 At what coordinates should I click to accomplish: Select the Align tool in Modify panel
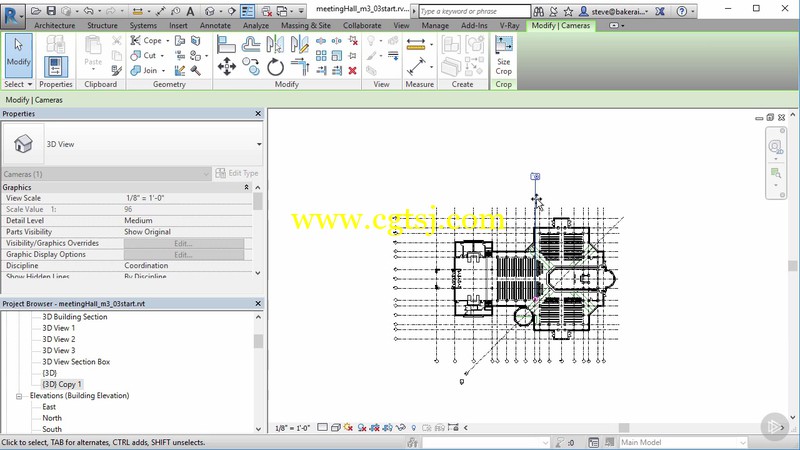coord(226,44)
